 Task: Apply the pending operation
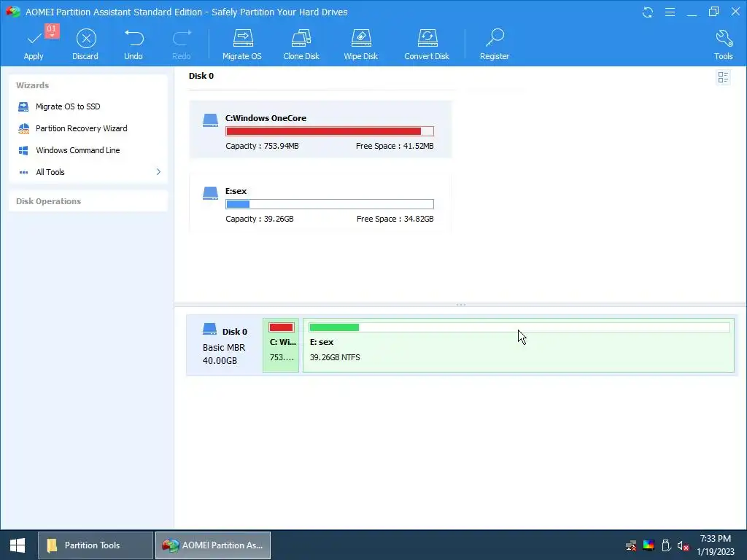pos(34,44)
